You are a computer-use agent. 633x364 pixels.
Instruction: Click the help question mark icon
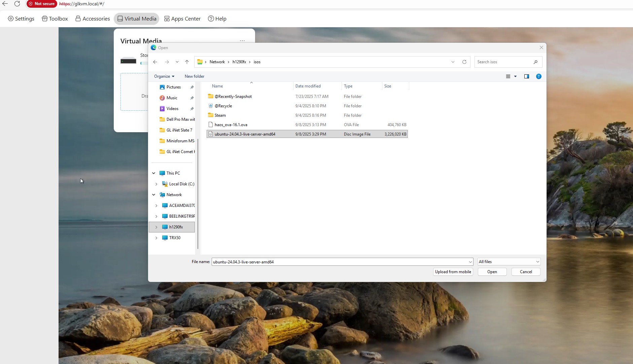click(538, 76)
